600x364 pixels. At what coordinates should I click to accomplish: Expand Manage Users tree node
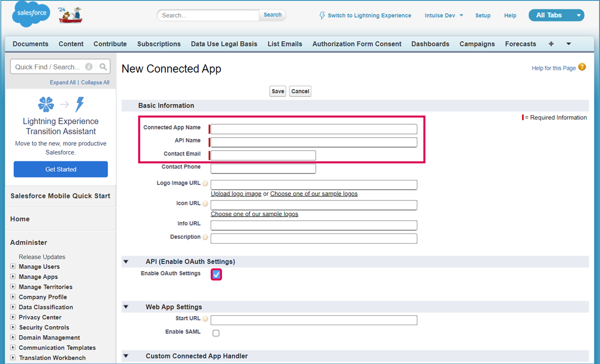tap(13, 266)
